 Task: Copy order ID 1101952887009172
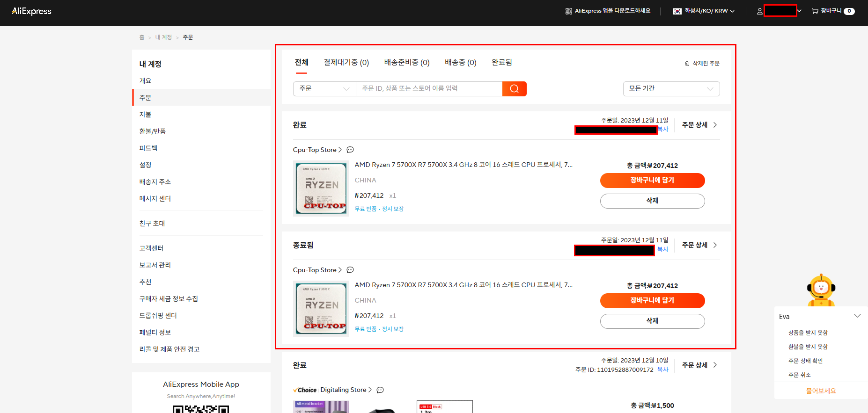point(663,370)
